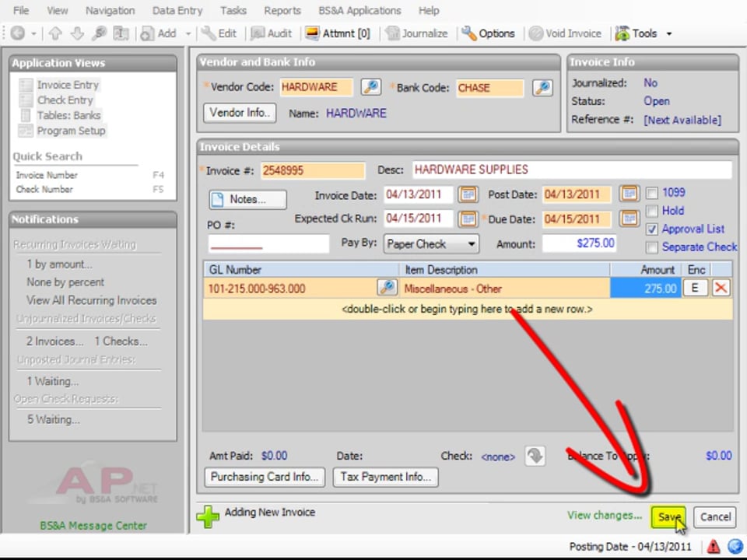The height and width of the screenshot is (560, 747).
Task: Click the check lookup icon next to <none>
Action: [535, 456]
